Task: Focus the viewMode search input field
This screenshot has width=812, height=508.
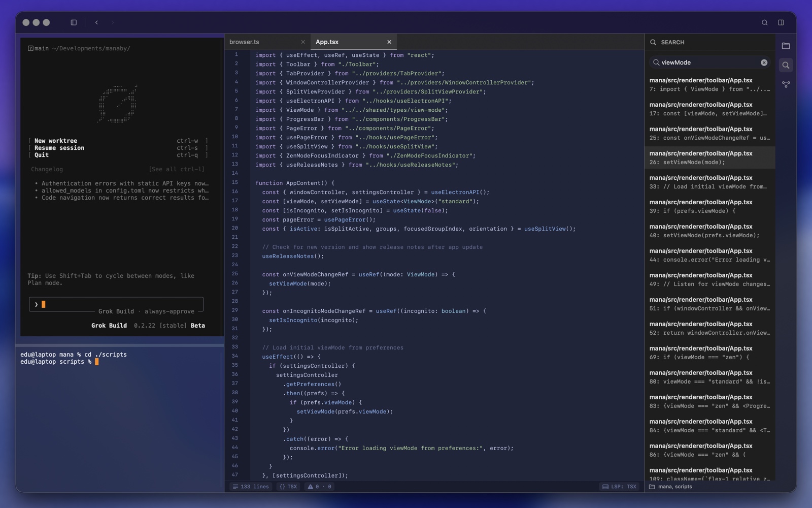Action: point(709,62)
